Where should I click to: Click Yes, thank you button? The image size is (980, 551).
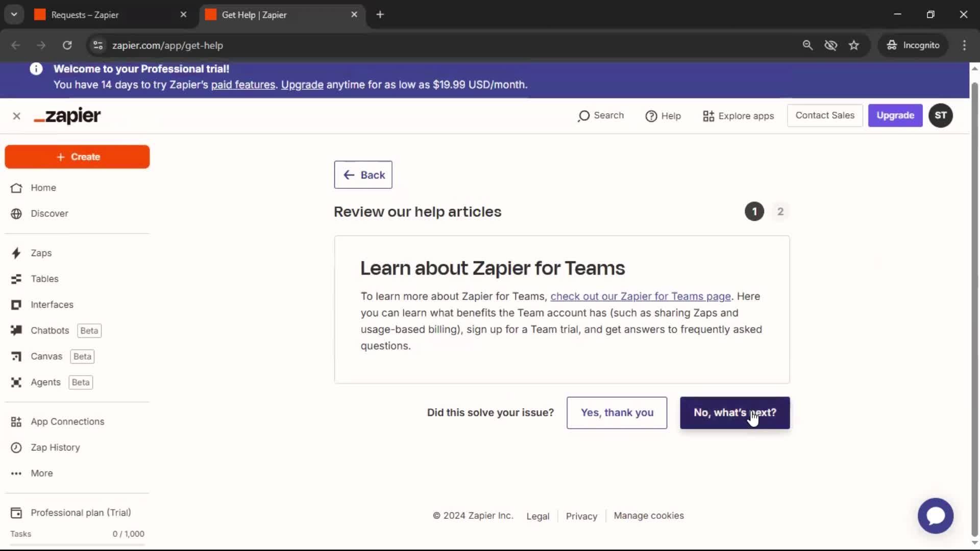[617, 413]
